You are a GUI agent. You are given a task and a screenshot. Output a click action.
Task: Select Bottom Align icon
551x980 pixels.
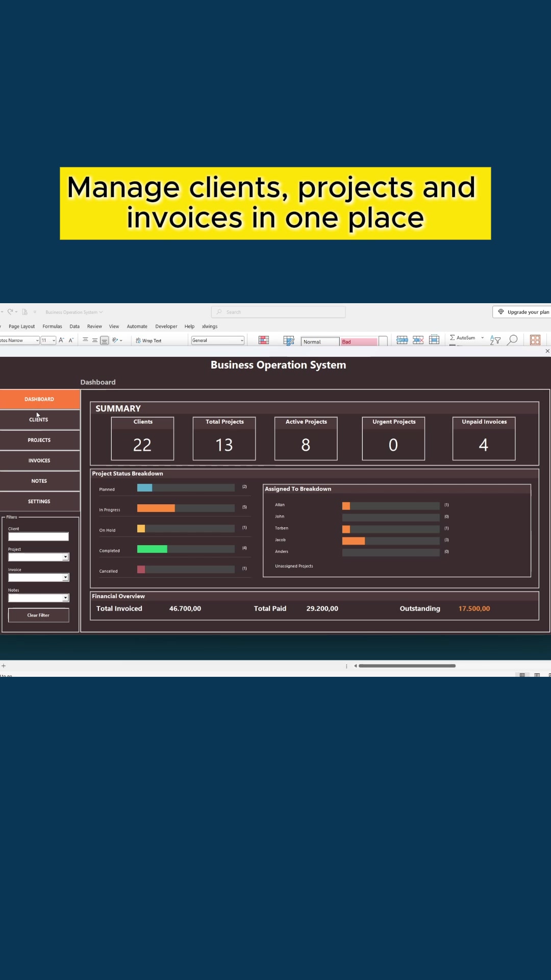pyautogui.click(x=104, y=340)
